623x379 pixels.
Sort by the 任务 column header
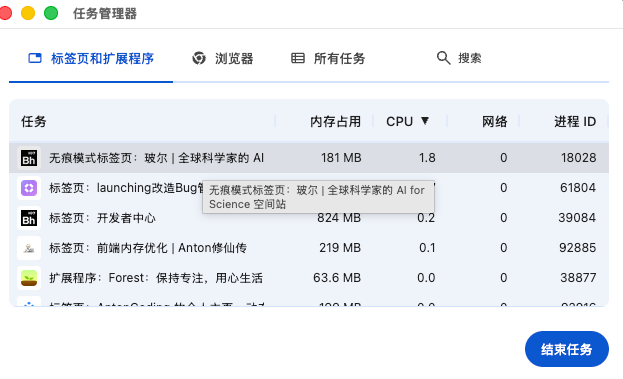click(x=34, y=122)
